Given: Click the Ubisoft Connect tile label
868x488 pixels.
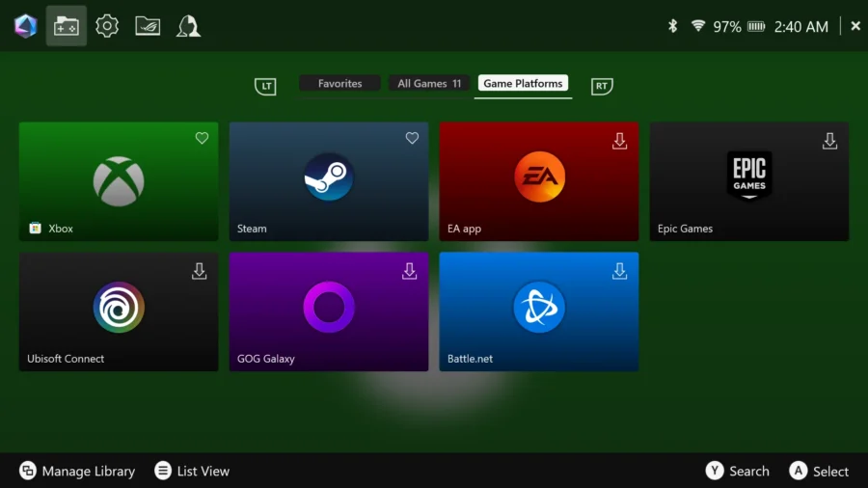Looking at the screenshot, I should point(66,359).
